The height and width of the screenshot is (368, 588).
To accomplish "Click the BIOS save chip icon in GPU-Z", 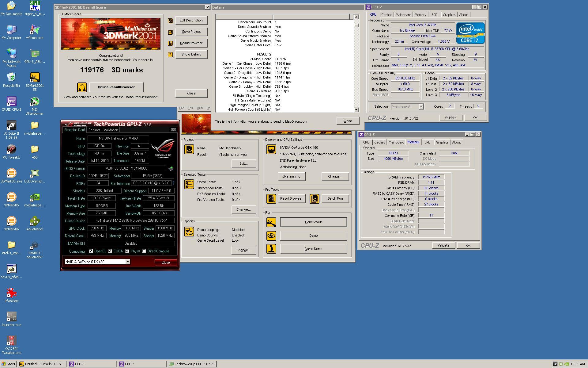I will 171,168.
